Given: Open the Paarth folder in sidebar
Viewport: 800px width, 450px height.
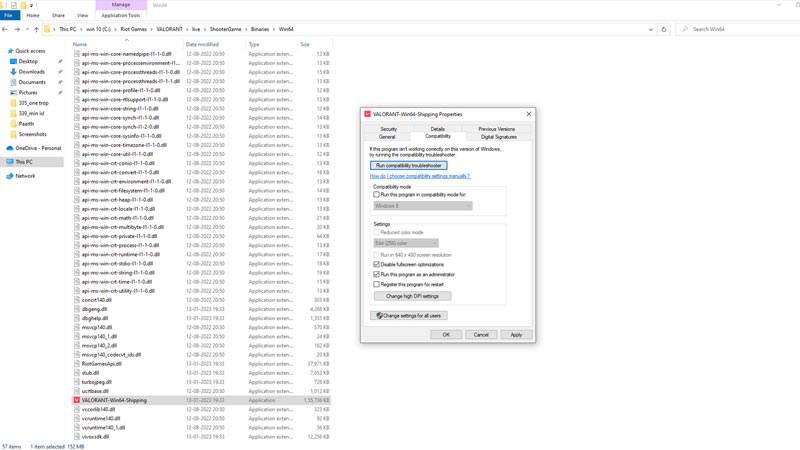Looking at the screenshot, I should pos(27,124).
